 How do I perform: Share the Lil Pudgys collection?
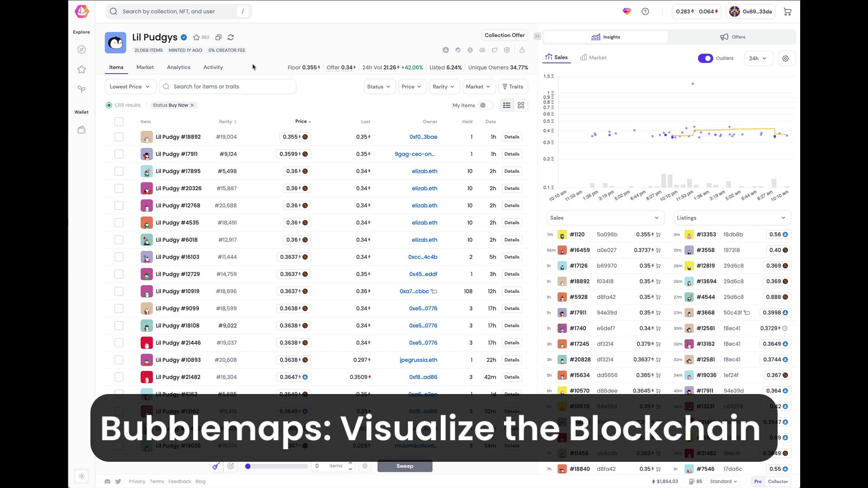pos(522,50)
